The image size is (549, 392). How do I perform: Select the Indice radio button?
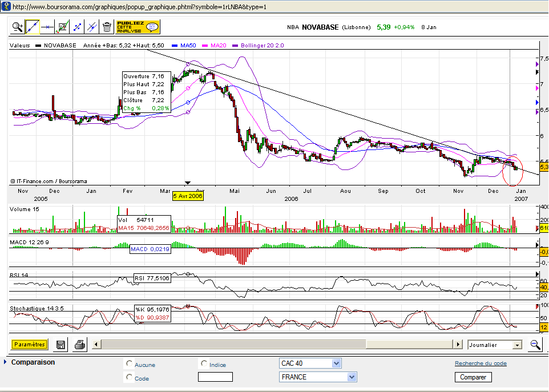(204, 364)
